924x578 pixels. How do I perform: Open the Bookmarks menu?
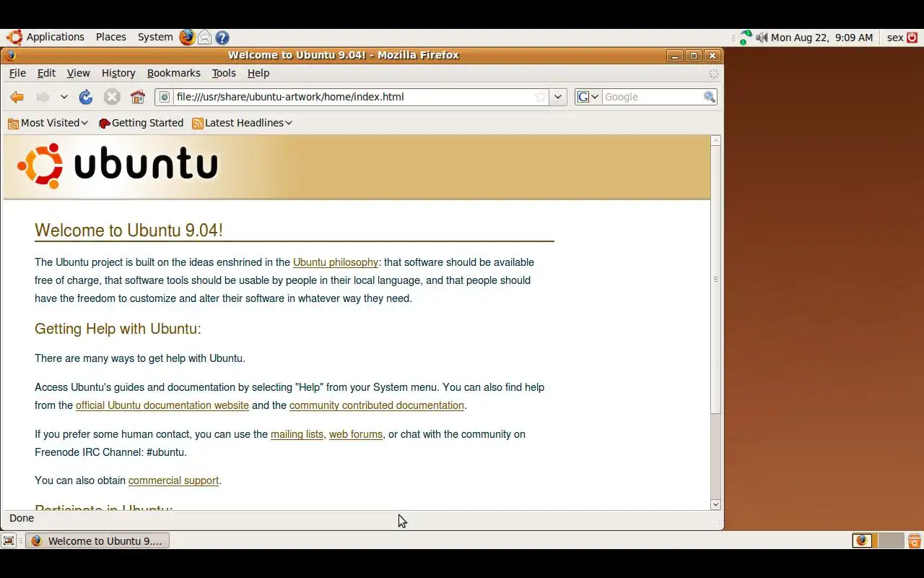point(173,73)
